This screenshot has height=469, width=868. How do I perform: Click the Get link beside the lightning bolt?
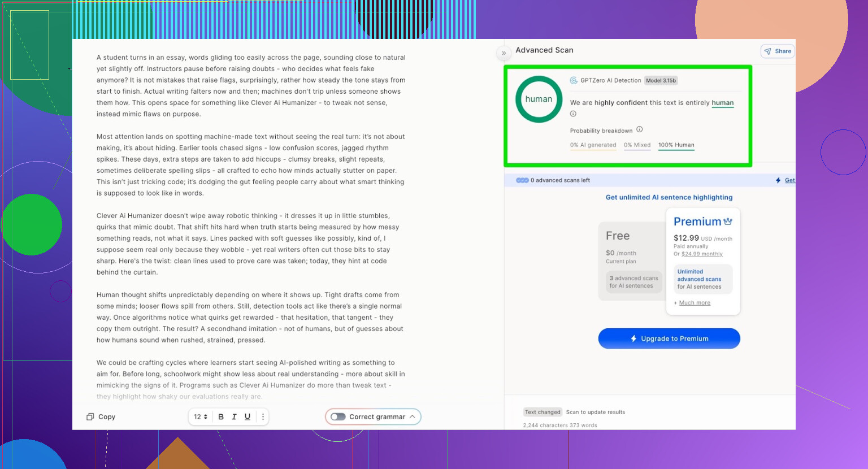789,181
